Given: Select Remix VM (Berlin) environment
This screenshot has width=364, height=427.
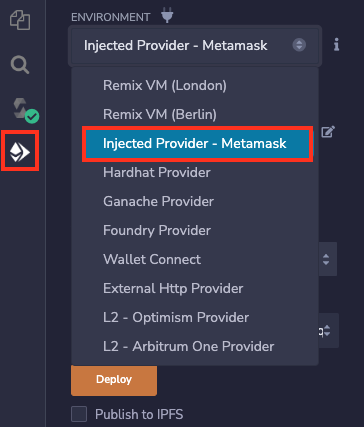Looking at the screenshot, I should click(160, 115).
